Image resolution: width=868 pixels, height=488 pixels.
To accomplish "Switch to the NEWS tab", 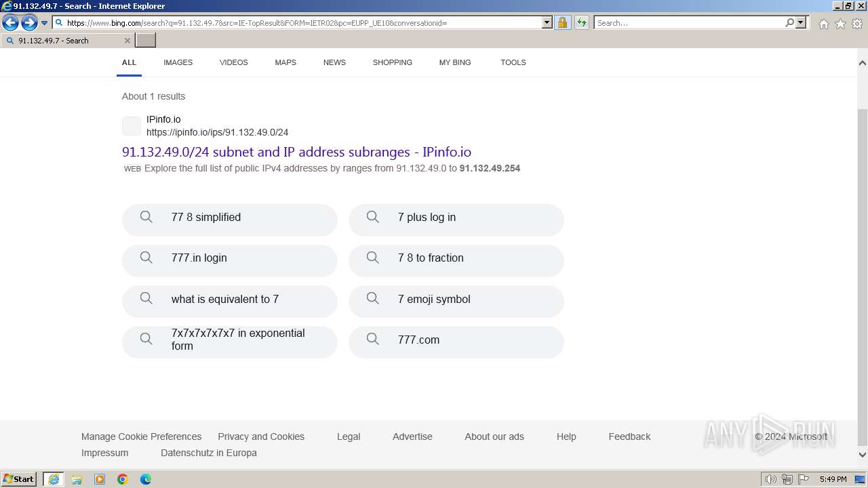I will pyautogui.click(x=334, y=62).
